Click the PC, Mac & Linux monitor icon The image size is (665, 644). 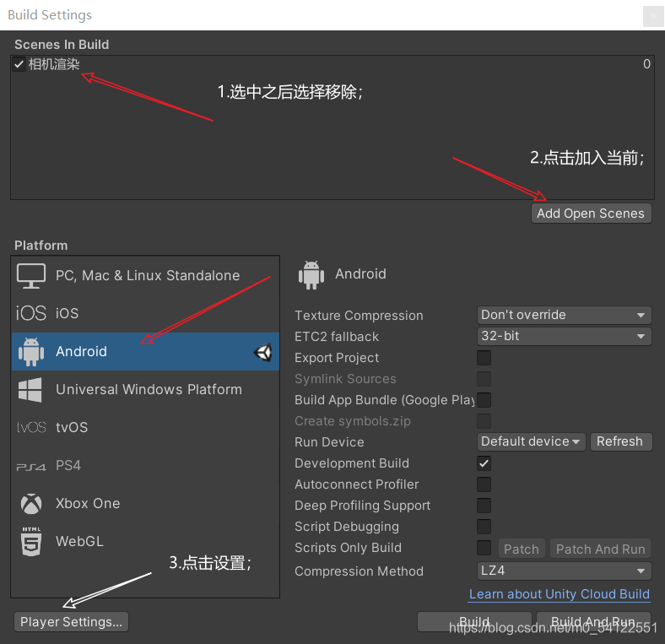point(31,276)
